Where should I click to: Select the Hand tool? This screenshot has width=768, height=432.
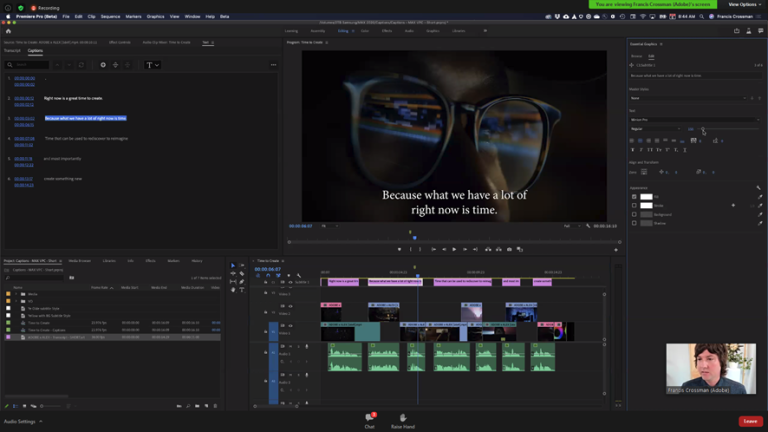coord(233,289)
